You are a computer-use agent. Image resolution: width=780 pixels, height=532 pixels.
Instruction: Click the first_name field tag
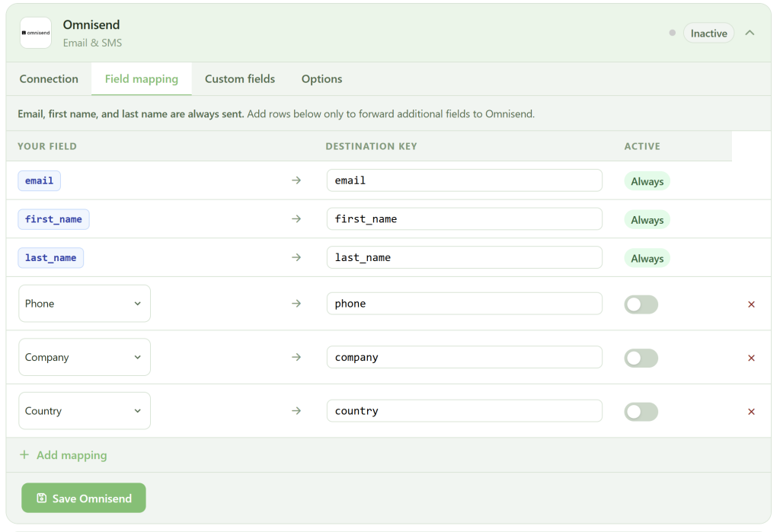[54, 219]
